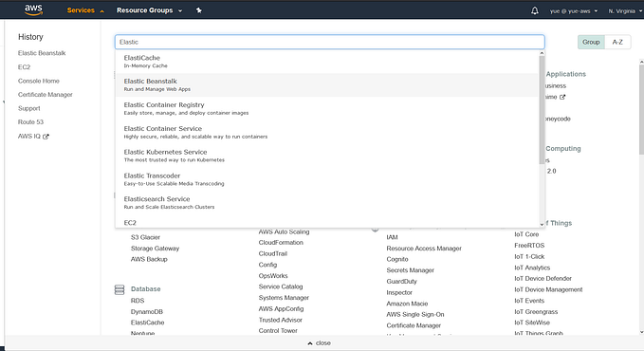This screenshot has width=644, height=351.
Task: Open GuardDuty service
Action: (402, 282)
